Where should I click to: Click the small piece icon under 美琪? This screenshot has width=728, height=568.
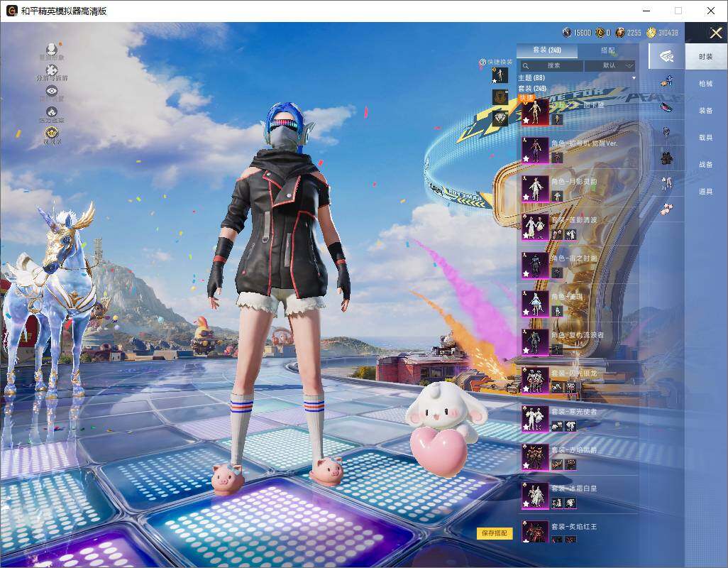tap(557, 311)
